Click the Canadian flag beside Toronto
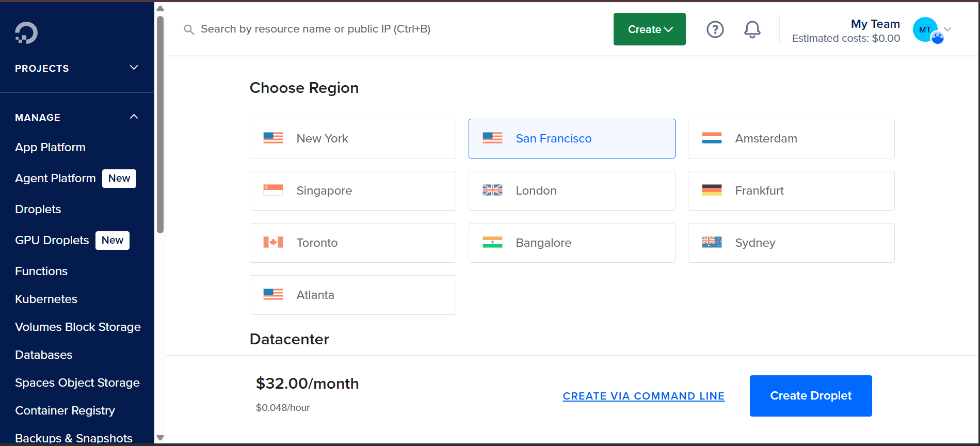Screen dimensions: 980x446 point(273,242)
